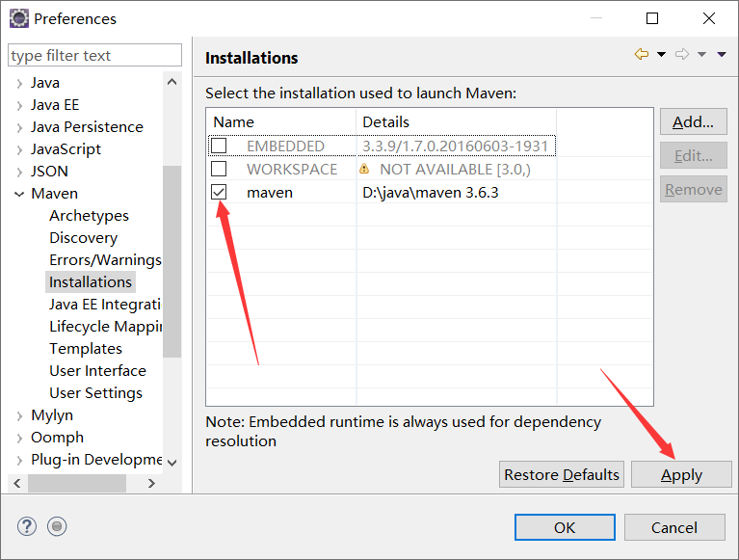This screenshot has width=739, height=560.
Task: Open Java EE Integration page
Action: click(x=105, y=304)
